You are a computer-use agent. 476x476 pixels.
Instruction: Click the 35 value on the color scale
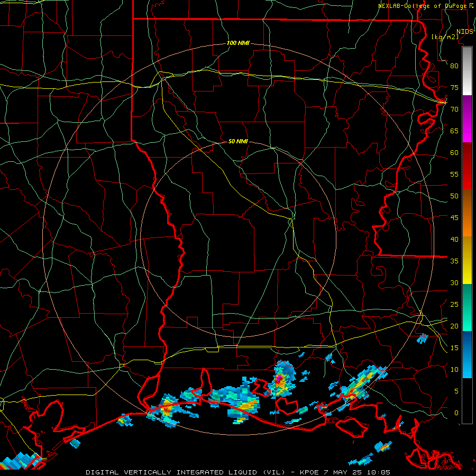454,261
